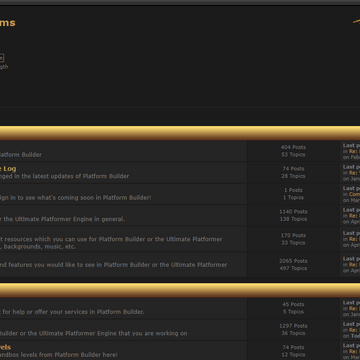Viewport: 360px width, 360px height.
Task: Open last post link in the 1140 Posts row
Action: (354, 216)
